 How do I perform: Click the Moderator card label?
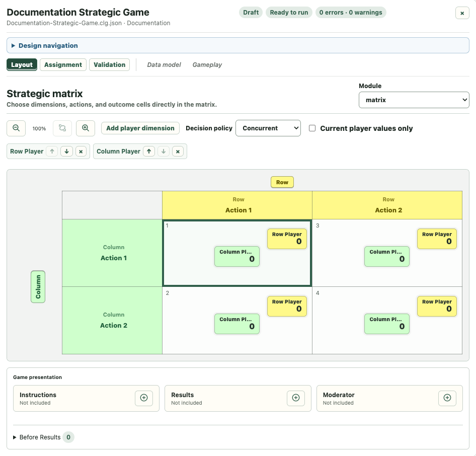(339, 395)
